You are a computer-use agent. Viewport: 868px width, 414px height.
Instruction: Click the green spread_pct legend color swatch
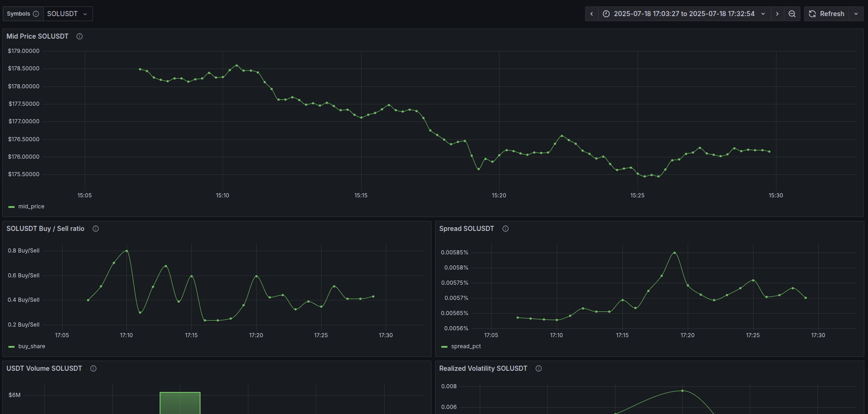click(444, 347)
